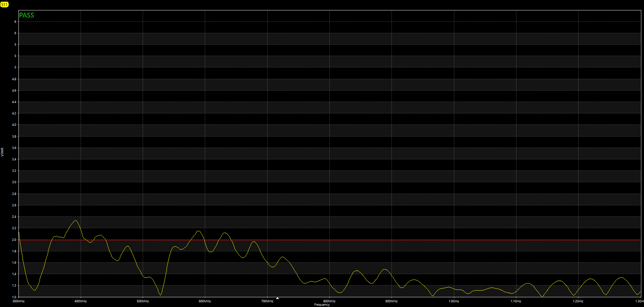Click the 1.2 VSWR scale value
This screenshot has height=307, width=644.
tap(14, 286)
